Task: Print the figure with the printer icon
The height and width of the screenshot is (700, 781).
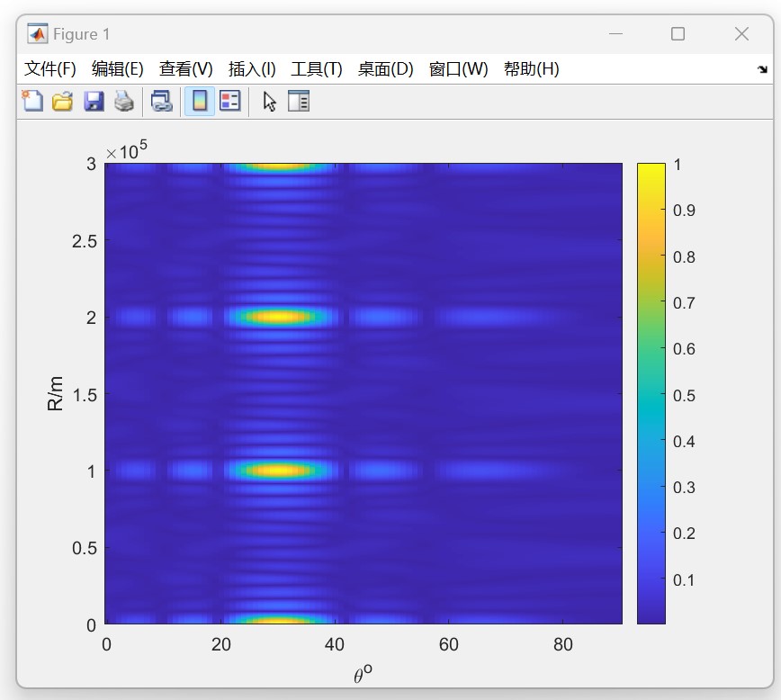Action: 124,101
